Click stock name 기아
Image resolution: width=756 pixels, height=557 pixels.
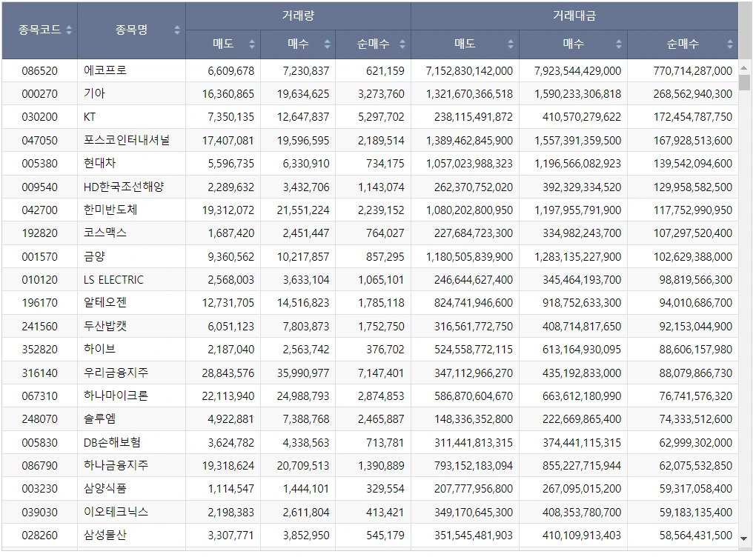(x=94, y=93)
